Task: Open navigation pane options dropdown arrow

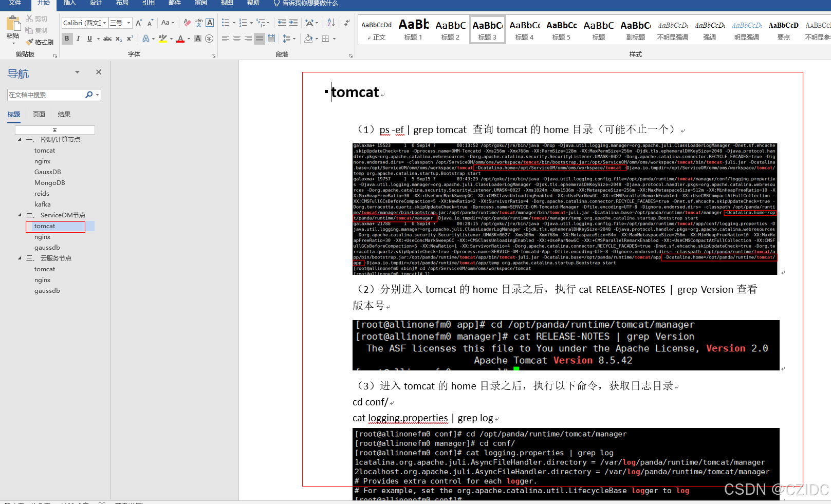Action: click(78, 72)
